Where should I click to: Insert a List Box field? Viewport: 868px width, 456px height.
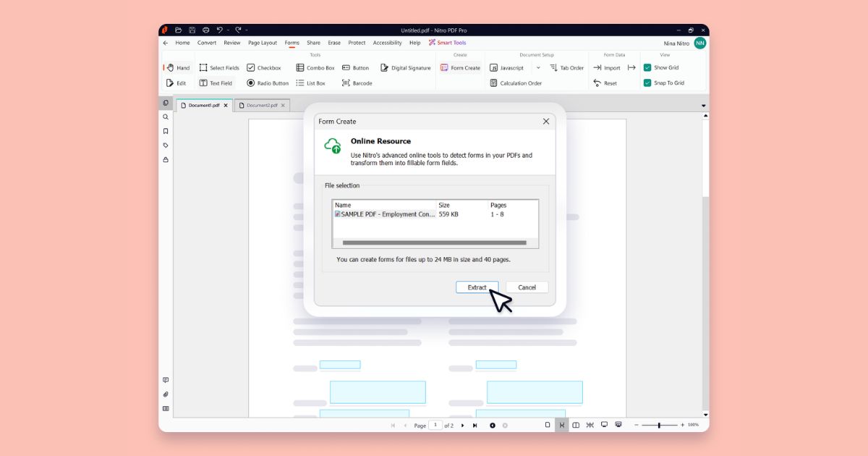(310, 83)
